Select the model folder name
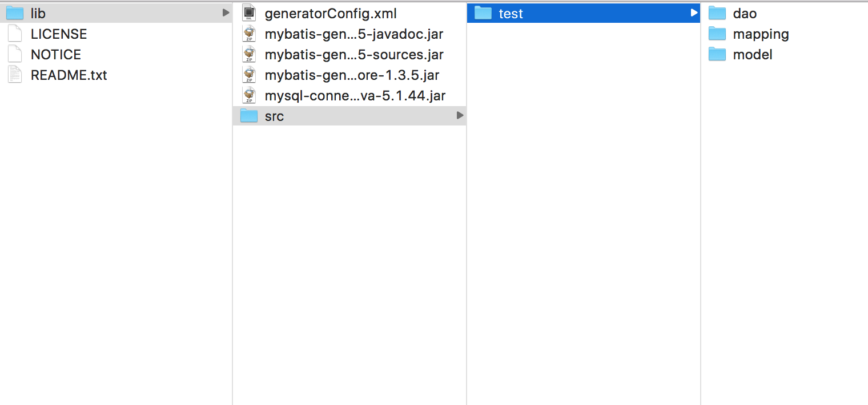The image size is (868, 405). coord(753,55)
